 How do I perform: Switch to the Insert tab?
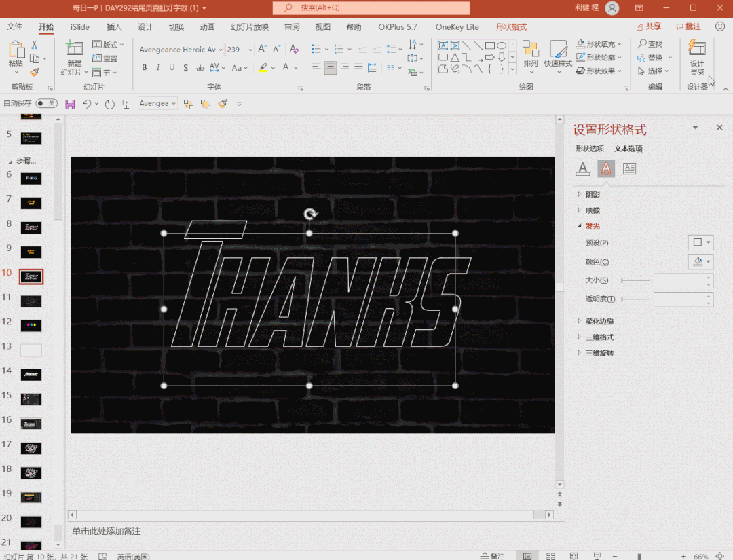(113, 27)
